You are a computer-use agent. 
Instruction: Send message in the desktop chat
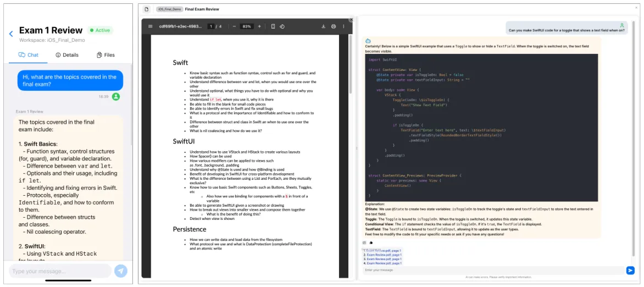coord(630,270)
